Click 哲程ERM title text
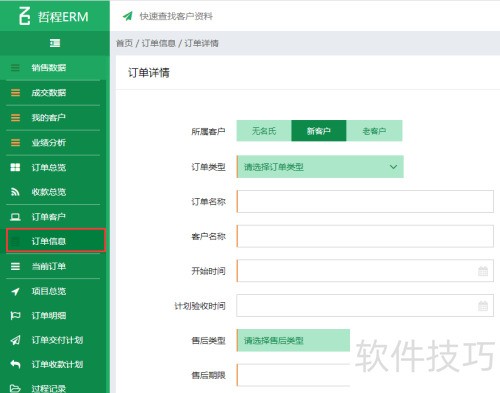This screenshot has width=500, height=393. click(63, 17)
